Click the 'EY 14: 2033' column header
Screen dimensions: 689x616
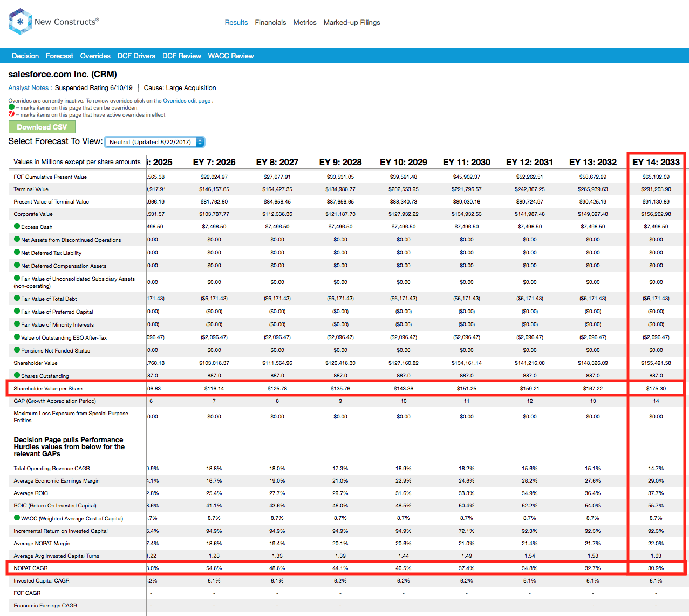click(x=656, y=162)
